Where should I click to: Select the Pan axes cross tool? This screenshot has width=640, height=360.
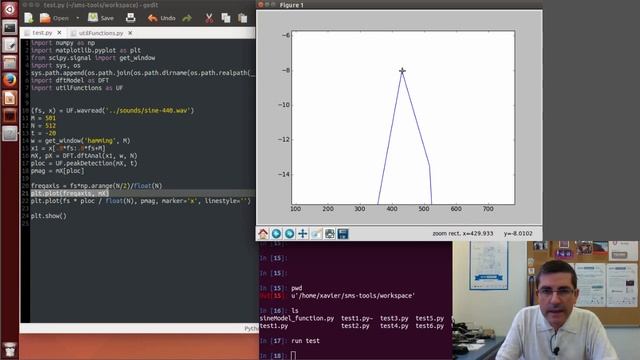(302, 233)
